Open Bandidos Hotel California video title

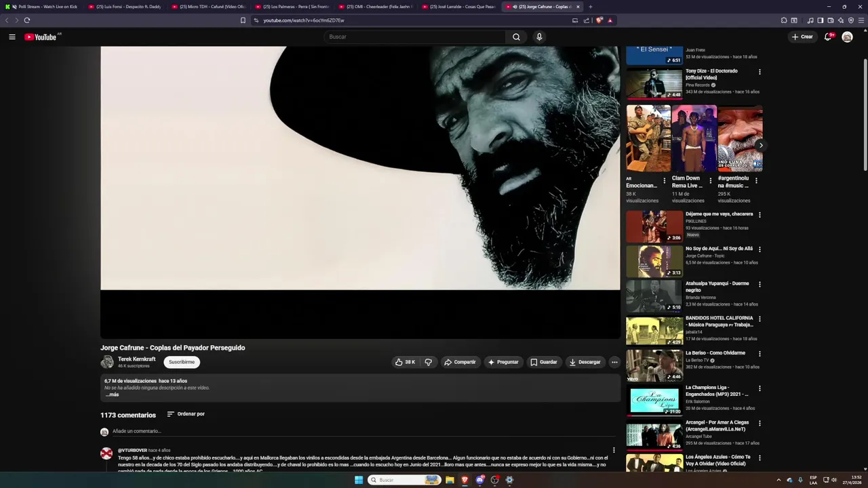pos(719,321)
